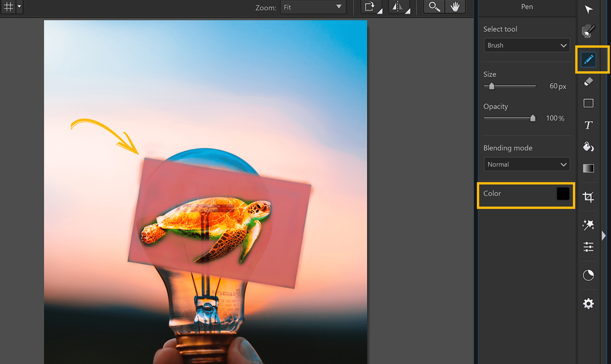This screenshot has height=364, width=611.
Task: Open the Blending mode dropdown showing Normal
Action: tap(527, 164)
